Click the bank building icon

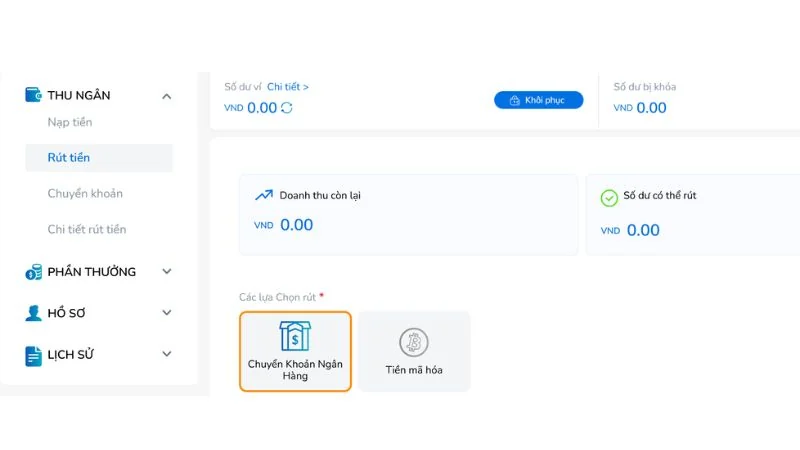(x=295, y=336)
